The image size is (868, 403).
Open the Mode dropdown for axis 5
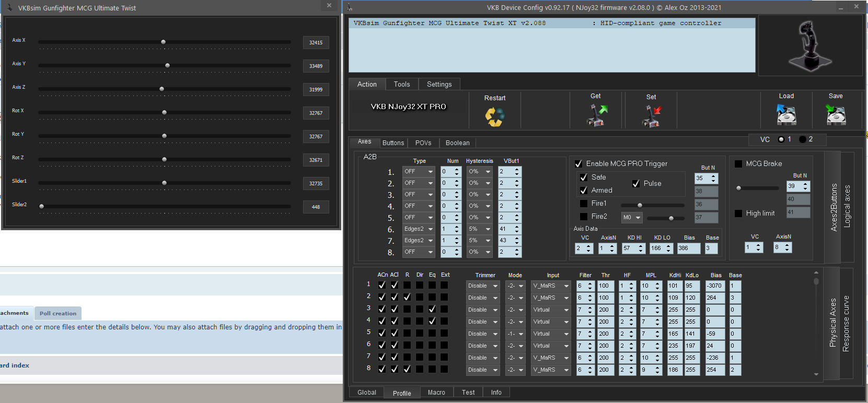tap(515, 334)
